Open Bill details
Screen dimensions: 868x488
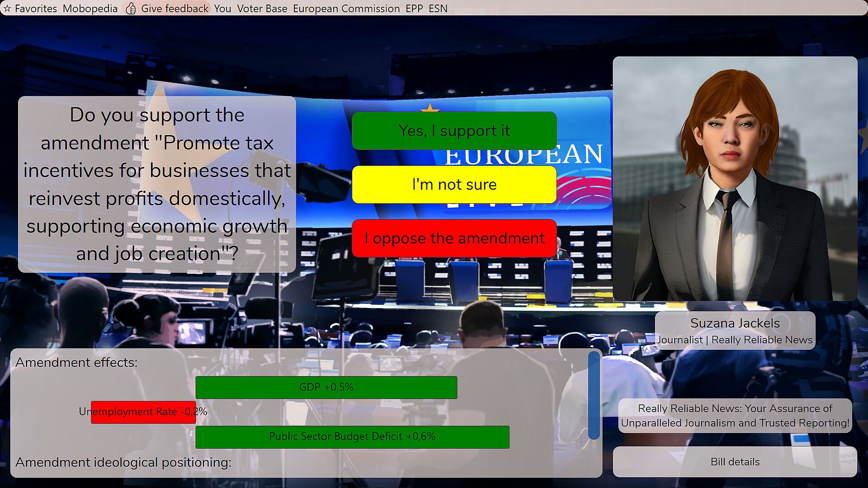[x=735, y=462]
